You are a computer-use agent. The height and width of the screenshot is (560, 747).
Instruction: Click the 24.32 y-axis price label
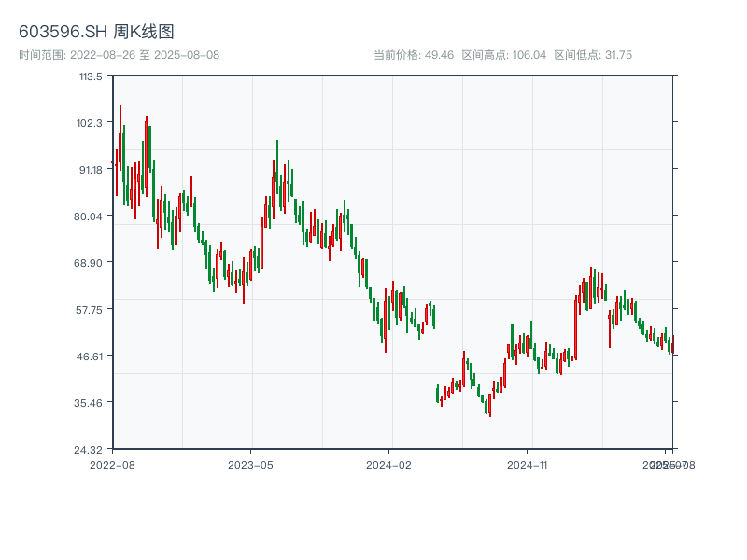pyautogui.click(x=92, y=449)
